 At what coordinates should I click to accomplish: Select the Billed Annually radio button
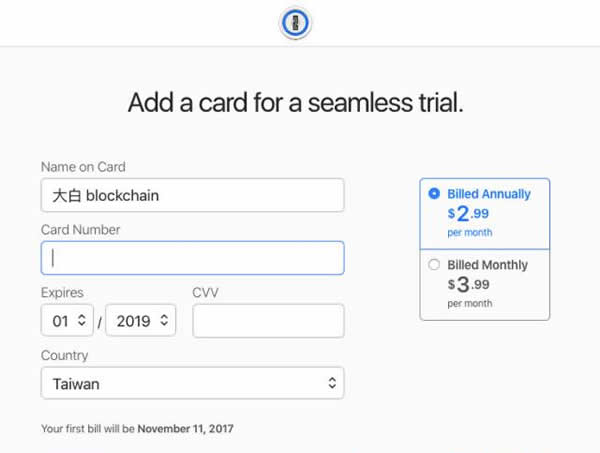pos(433,194)
